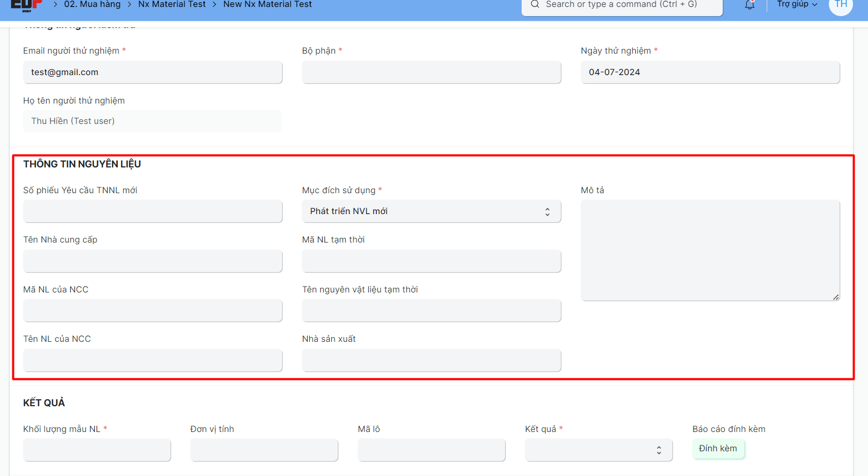Open the Ngày thử nghiệm date field
This screenshot has height=476, width=868.
pyautogui.click(x=710, y=72)
